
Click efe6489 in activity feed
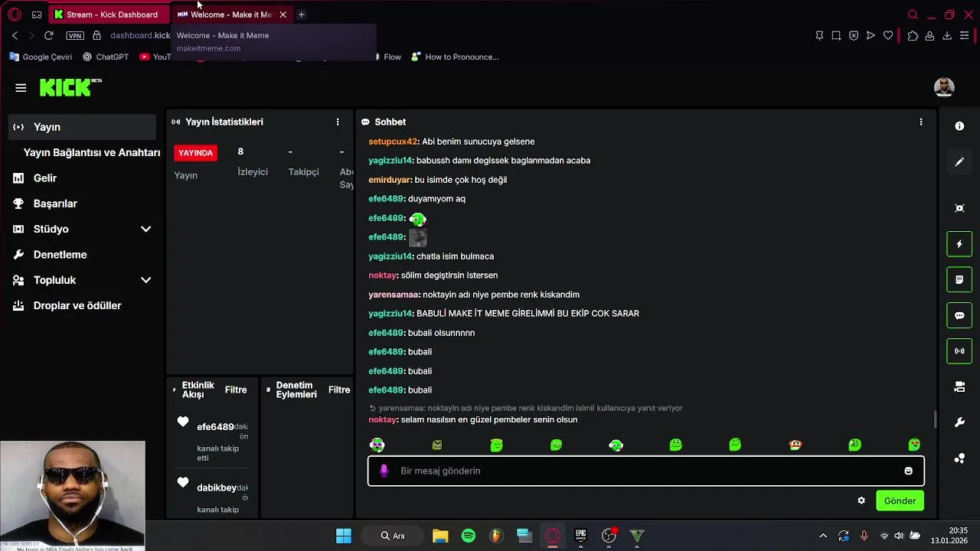tap(215, 427)
